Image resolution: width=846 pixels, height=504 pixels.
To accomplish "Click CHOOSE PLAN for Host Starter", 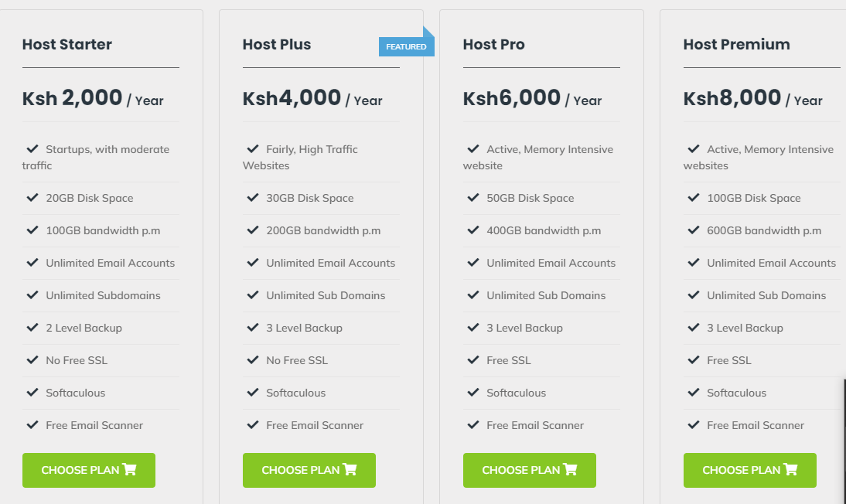I will (88, 470).
